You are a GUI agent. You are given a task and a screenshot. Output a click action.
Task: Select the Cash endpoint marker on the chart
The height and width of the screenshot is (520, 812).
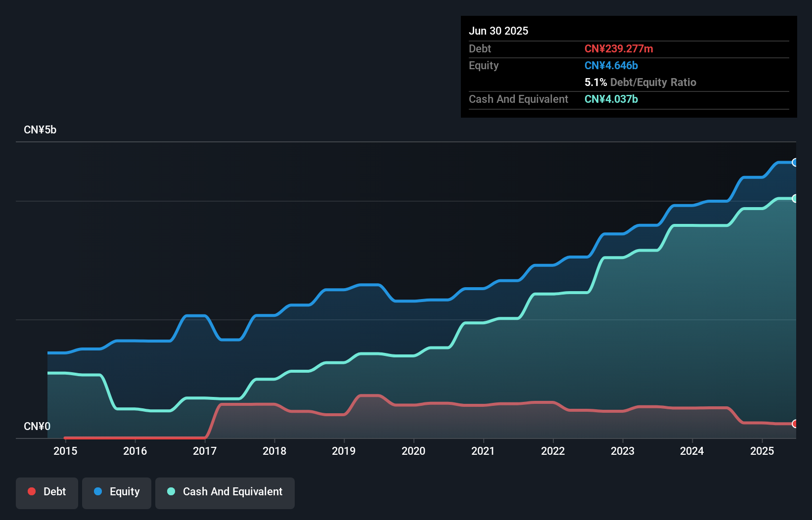tap(795, 198)
